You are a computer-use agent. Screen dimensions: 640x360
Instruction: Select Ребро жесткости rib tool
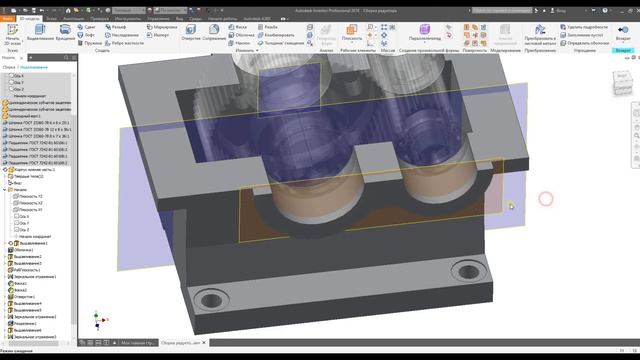(124, 43)
